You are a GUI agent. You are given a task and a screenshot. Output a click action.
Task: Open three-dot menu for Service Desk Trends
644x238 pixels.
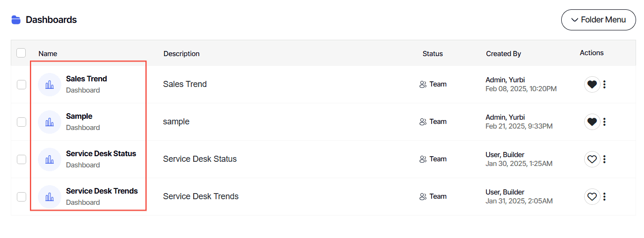(x=604, y=197)
